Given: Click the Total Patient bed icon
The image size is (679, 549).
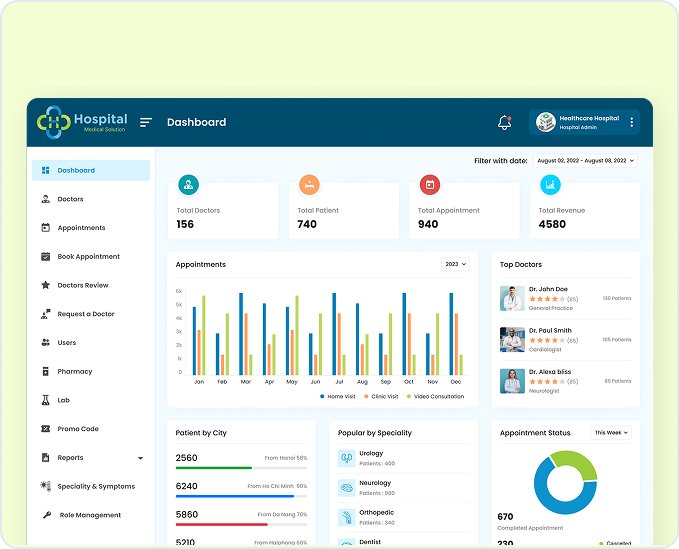Looking at the screenshot, I should pyautogui.click(x=309, y=185).
